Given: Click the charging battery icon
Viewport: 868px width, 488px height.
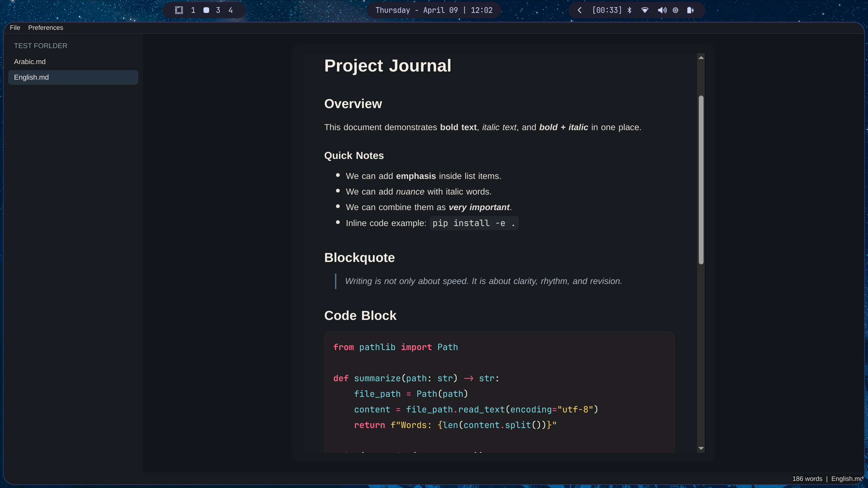Looking at the screenshot, I should tap(691, 10).
